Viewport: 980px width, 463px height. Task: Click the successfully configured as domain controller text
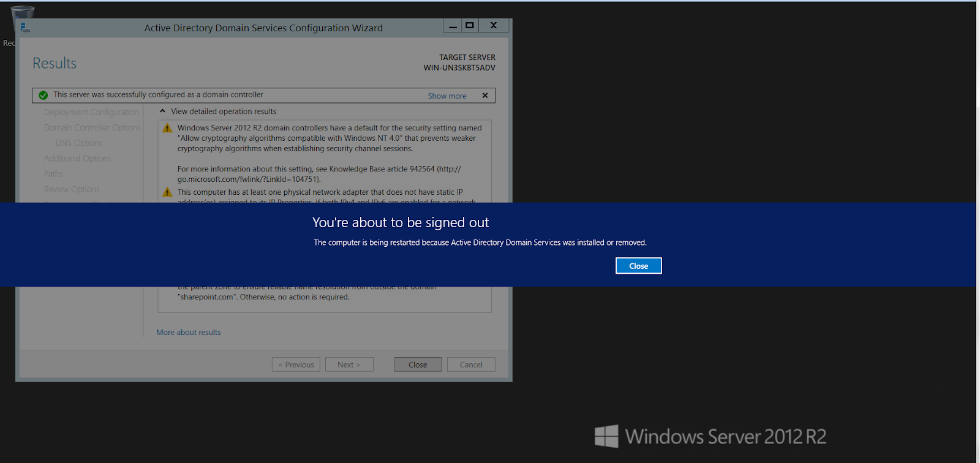158,94
